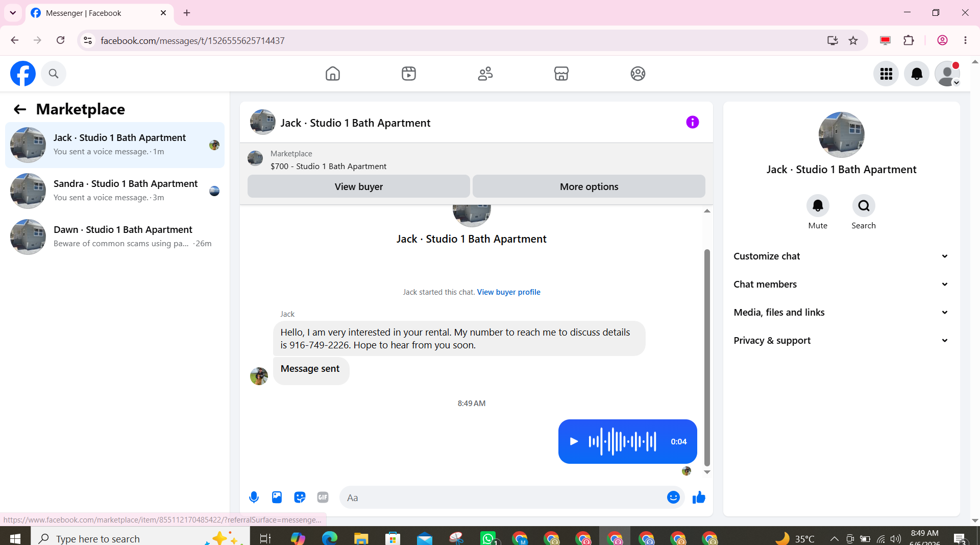Open the Reels video icon
The image size is (980, 545).
tap(409, 74)
